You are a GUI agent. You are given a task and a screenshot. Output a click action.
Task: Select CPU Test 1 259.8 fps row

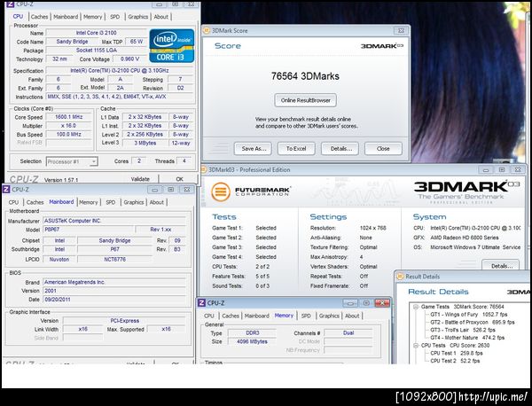click(457, 353)
